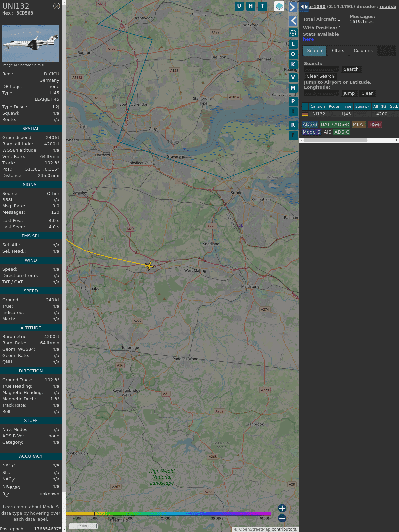Click the ADS-C legend label
This screenshot has width=399, height=532.
click(x=342, y=132)
